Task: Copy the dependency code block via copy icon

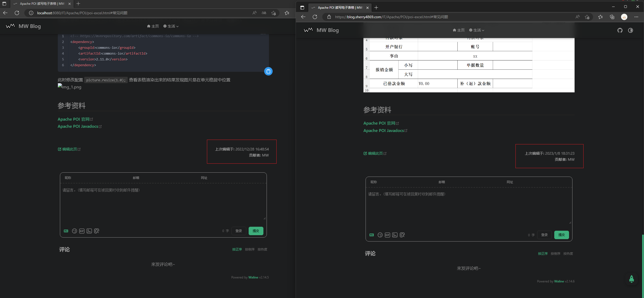Action: pos(268,71)
